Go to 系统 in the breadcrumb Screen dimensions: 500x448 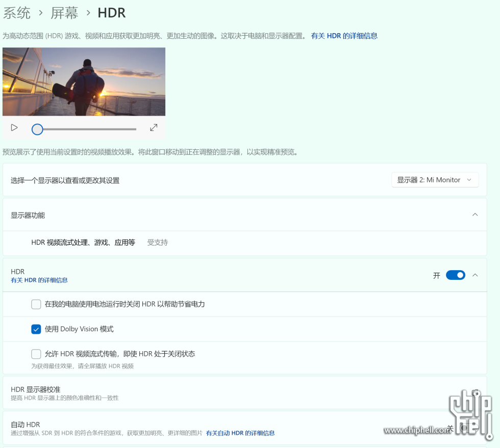17,13
